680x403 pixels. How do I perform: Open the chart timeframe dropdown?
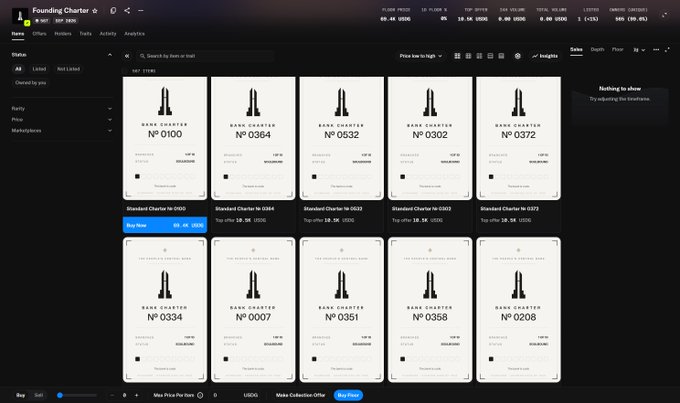click(x=639, y=50)
